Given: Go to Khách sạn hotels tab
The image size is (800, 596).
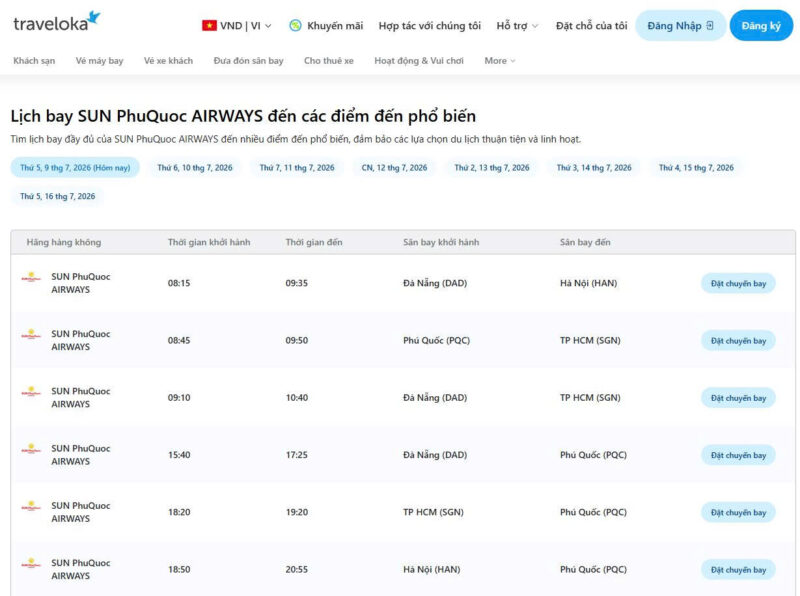Looking at the screenshot, I should click(x=34, y=61).
